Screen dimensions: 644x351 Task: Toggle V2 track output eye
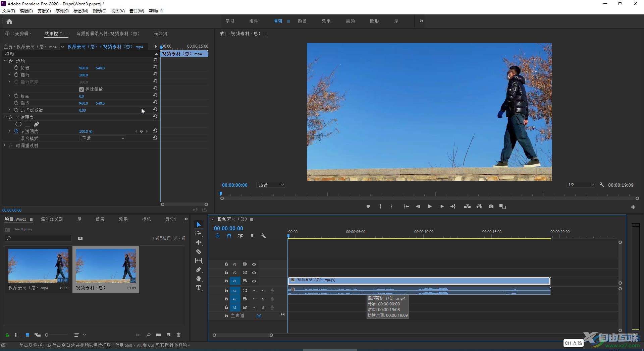254,273
